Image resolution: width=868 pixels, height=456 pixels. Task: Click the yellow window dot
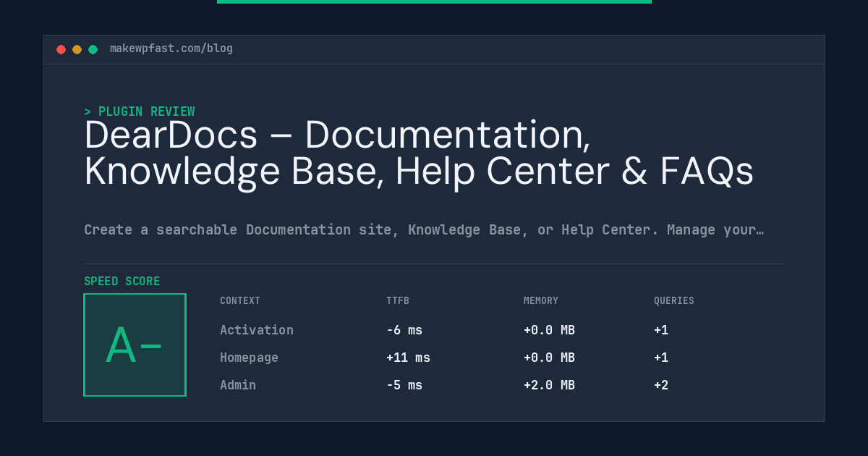[77, 49]
